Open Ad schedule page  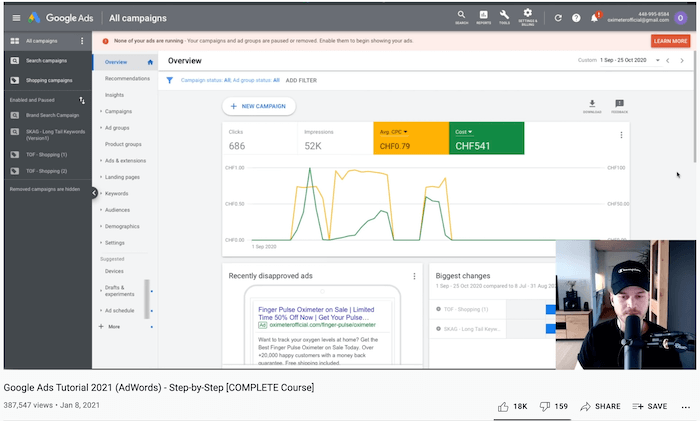(x=119, y=311)
